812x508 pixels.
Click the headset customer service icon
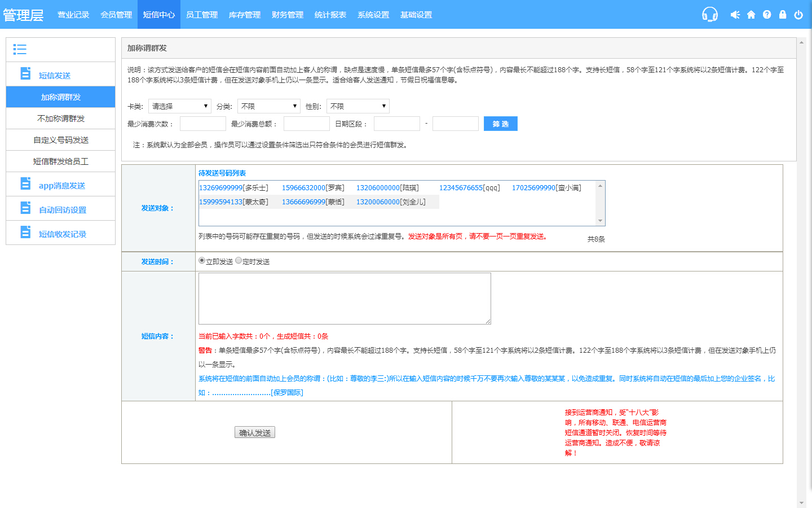click(709, 15)
